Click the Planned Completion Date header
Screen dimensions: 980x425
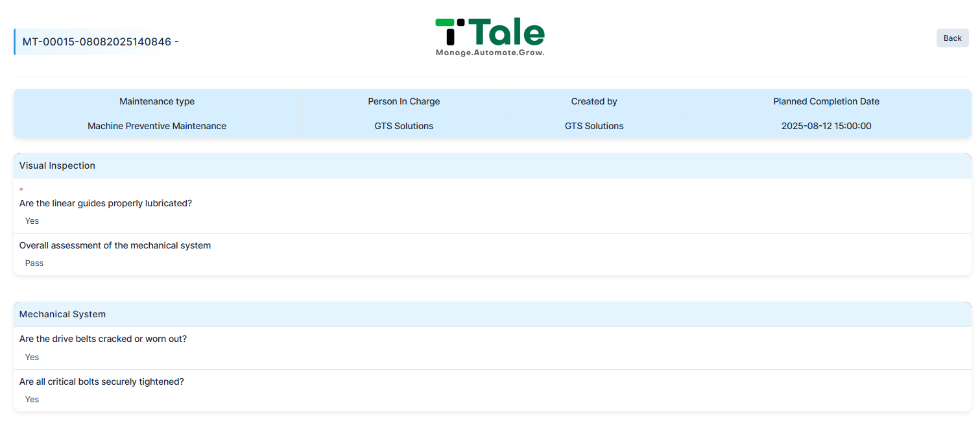[826, 101]
